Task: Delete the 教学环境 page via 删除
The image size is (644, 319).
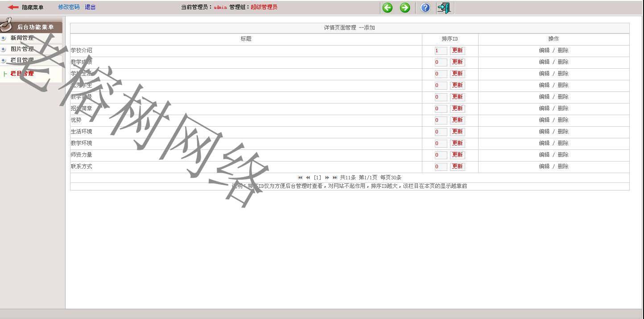Action: click(563, 143)
